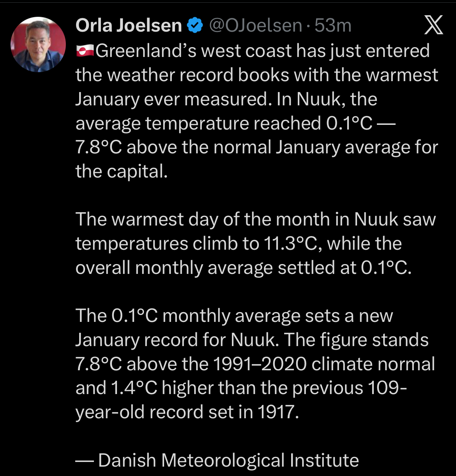456x476 pixels.
Task: Click the Greenland flag emoji
Action: (x=85, y=51)
